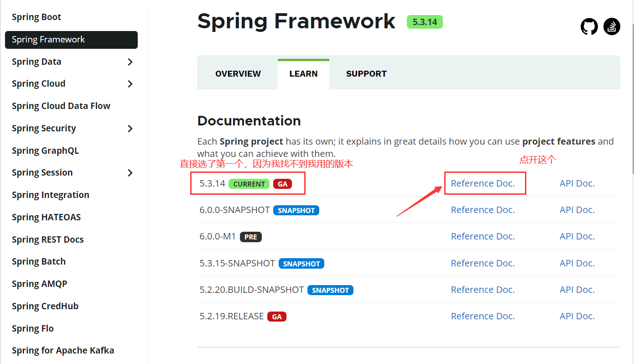Click the SNAPSHOT badge on 6.0.0-SNAPSHOT
The width and height of the screenshot is (634, 364).
pos(296,210)
